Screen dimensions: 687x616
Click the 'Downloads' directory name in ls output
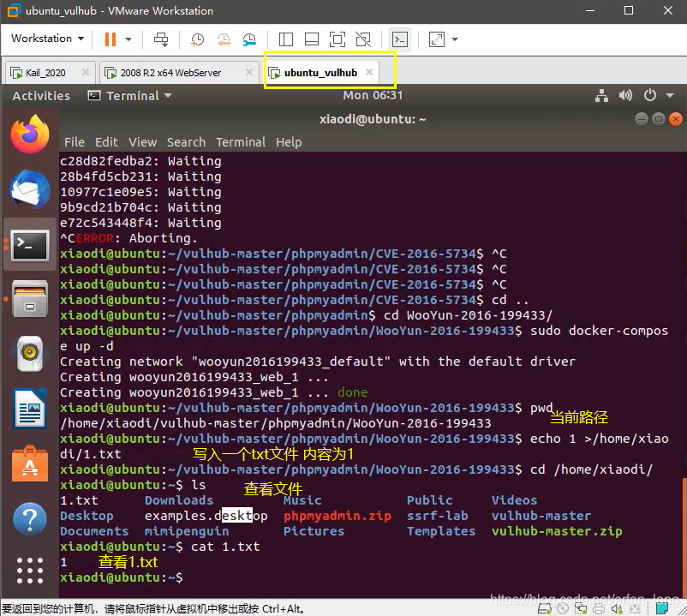179,500
